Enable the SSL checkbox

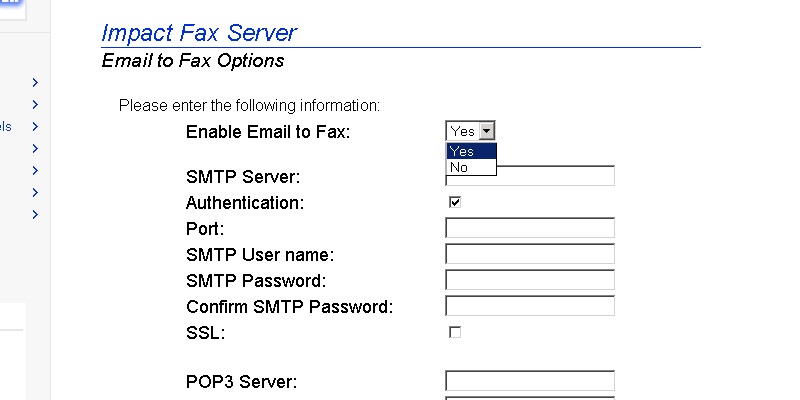[x=455, y=332]
